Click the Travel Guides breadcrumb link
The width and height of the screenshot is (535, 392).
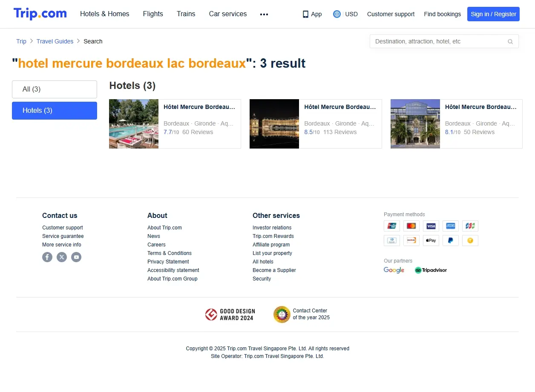click(55, 41)
